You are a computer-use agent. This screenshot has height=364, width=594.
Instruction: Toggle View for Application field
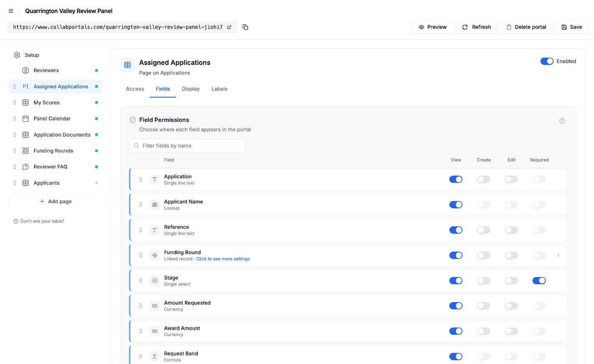pos(456,179)
